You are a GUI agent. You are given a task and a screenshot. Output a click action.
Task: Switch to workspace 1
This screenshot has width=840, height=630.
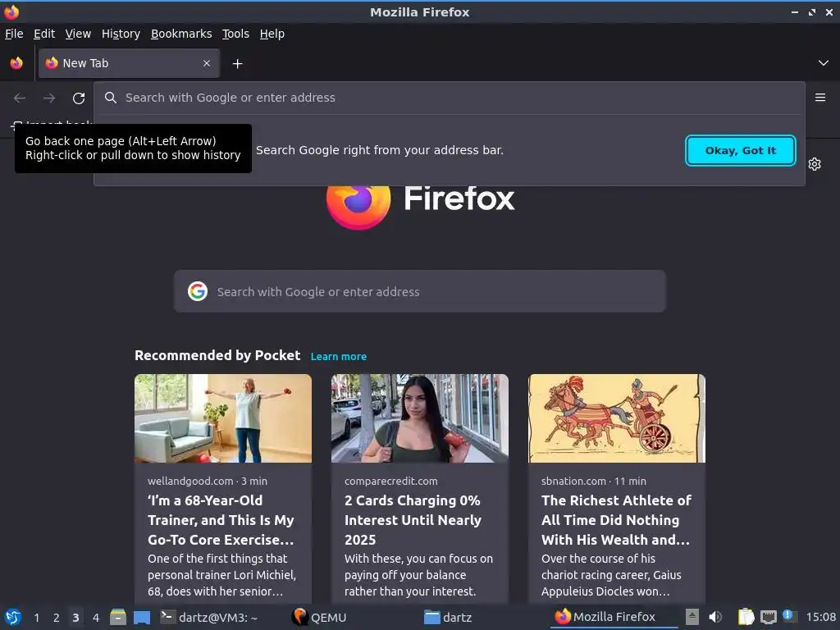[36, 618]
